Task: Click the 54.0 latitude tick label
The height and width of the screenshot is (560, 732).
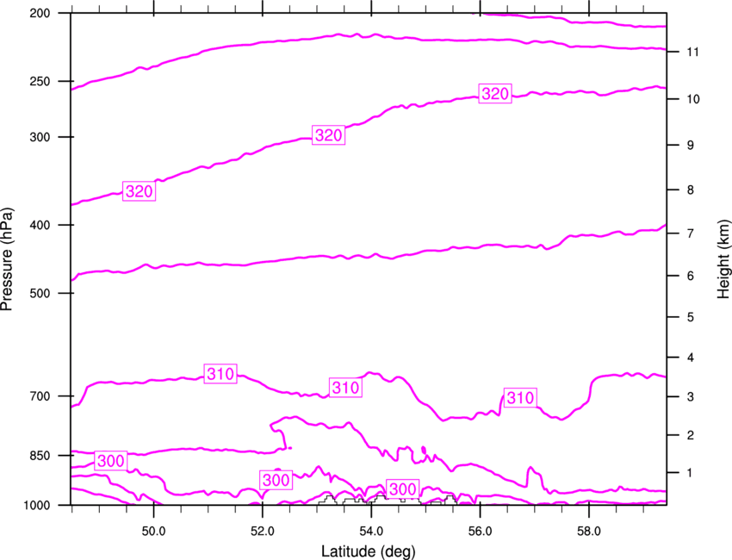Action: point(371,532)
